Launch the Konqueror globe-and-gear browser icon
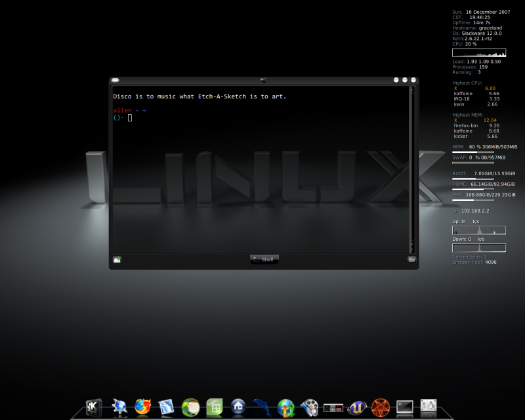The height and width of the screenshot is (420, 525). 119,408
